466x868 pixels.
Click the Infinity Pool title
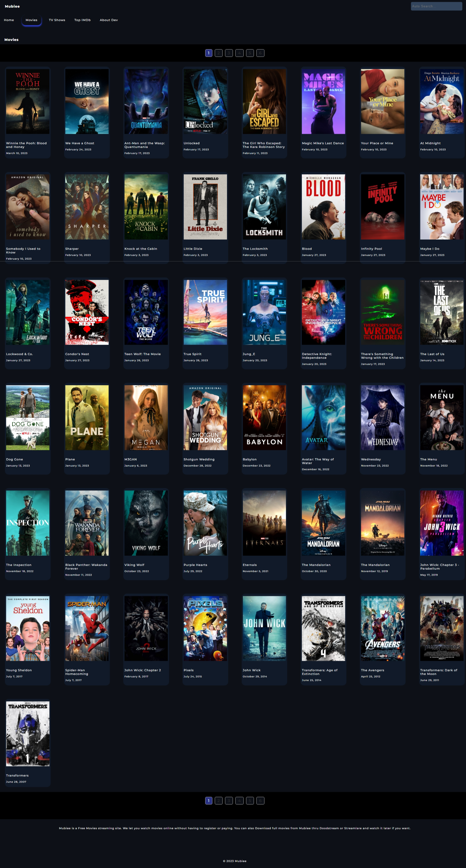click(x=371, y=249)
